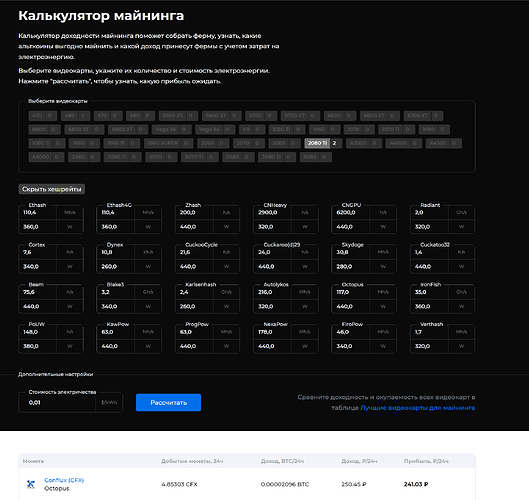Open Лучшие видеокарты для майнинга link

tap(418, 408)
